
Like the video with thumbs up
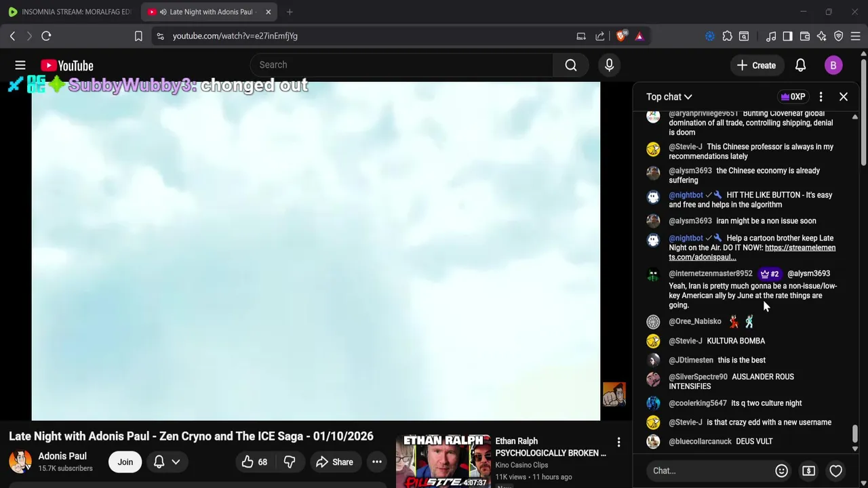[255, 462]
